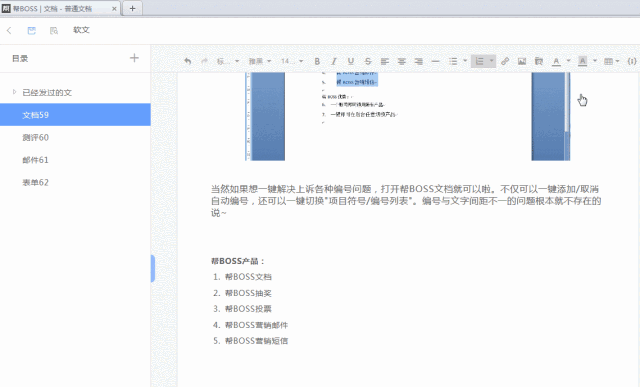Click the 帮BOSS产品： heading text
Image resolution: width=640 pixels, height=387 pixels.
(x=238, y=261)
